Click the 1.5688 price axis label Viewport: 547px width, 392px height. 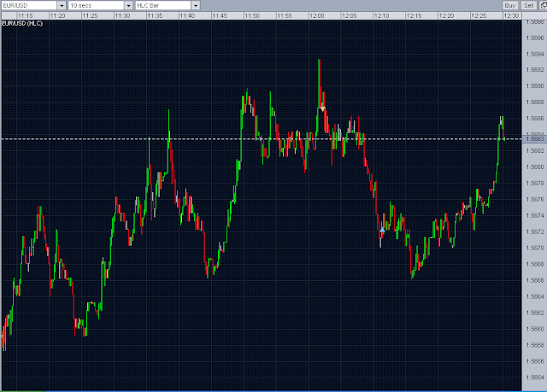tap(535, 102)
